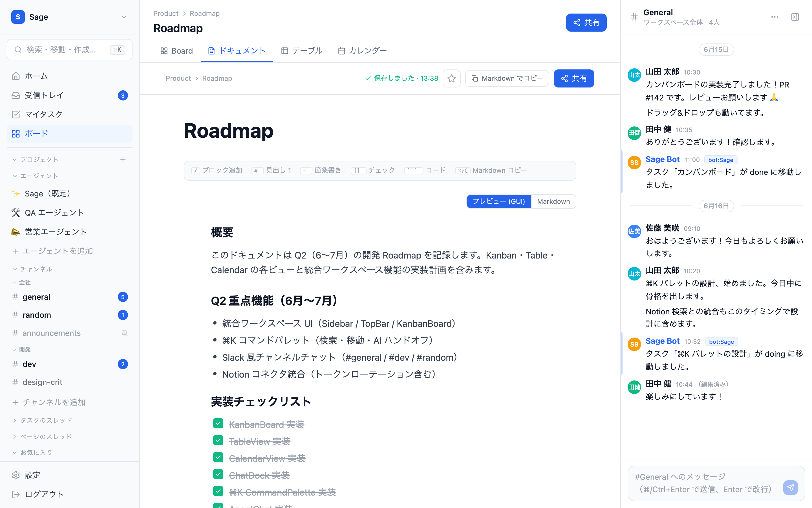This screenshot has width=812, height=508.
Task: Open 設定 settings
Action: (x=69, y=475)
